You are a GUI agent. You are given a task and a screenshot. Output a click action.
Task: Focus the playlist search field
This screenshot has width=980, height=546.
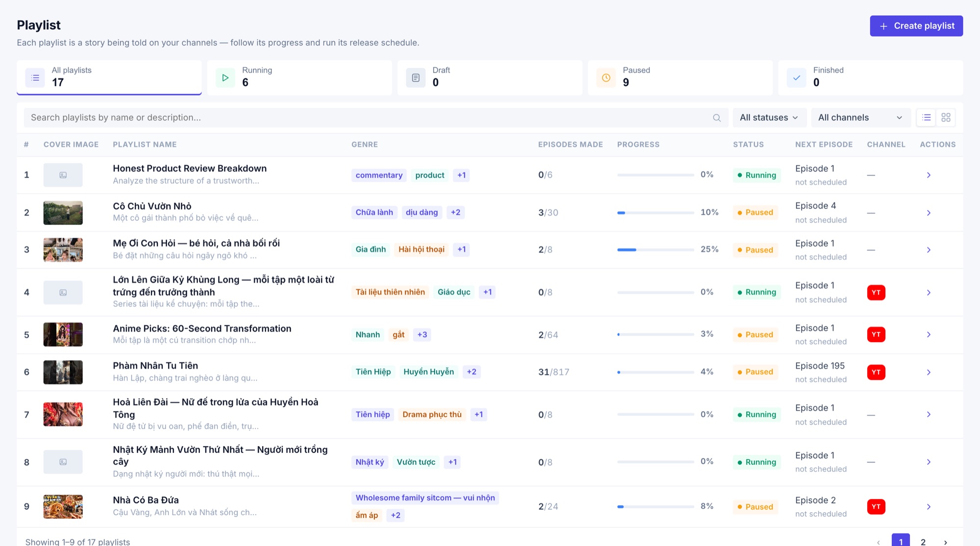pos(376,118)
